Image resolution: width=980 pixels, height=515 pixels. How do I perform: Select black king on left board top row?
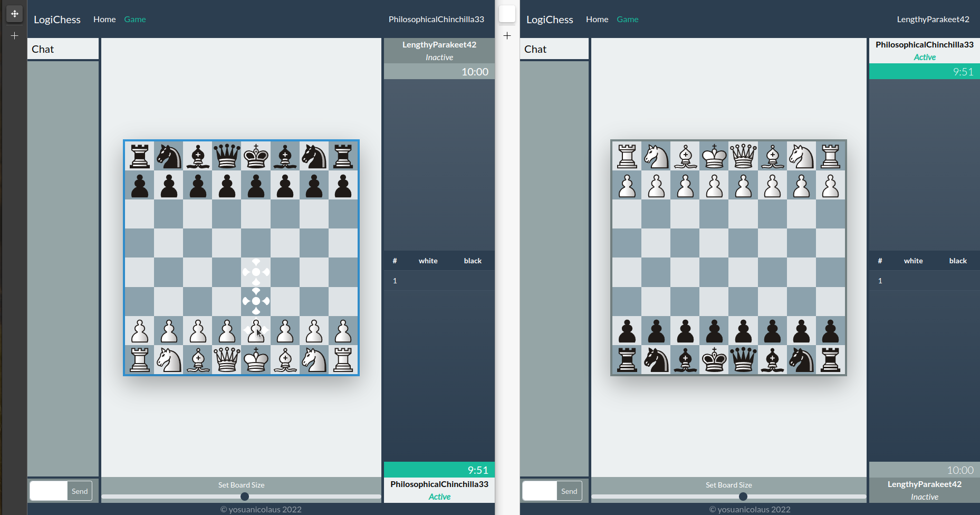256,156
